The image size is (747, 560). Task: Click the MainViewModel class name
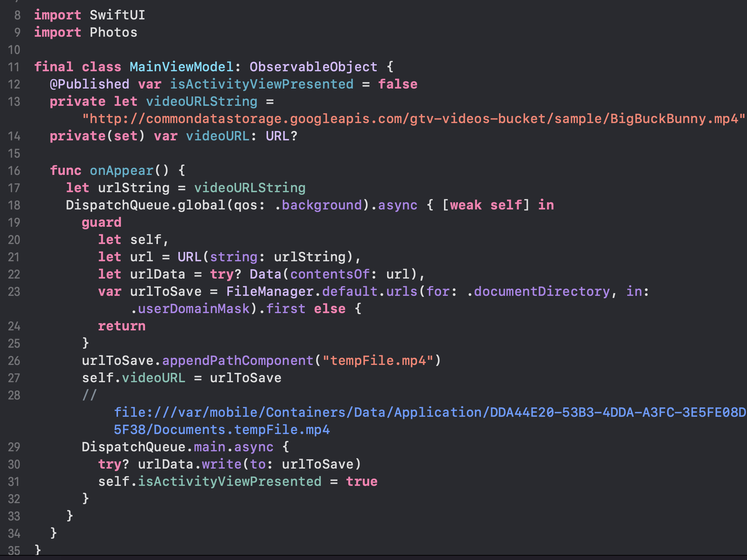tap(181, 67)
